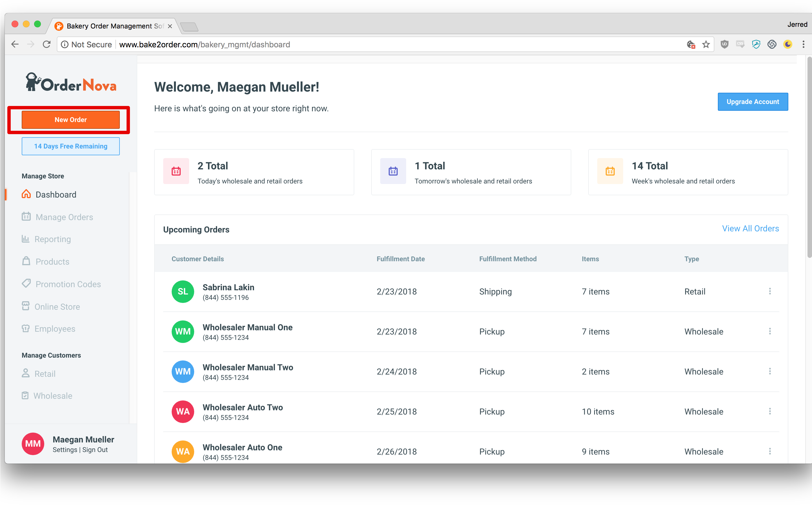Open the Promotion Codes tag icon

26,283
